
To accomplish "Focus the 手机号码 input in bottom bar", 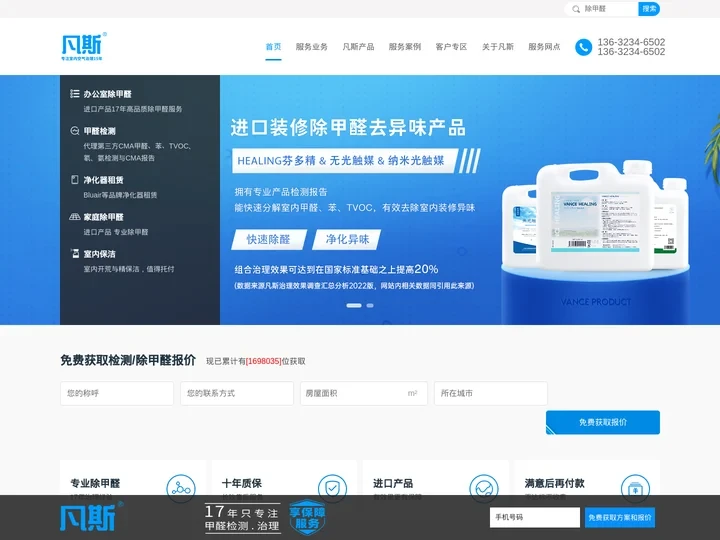I will (x=534, y=518).
